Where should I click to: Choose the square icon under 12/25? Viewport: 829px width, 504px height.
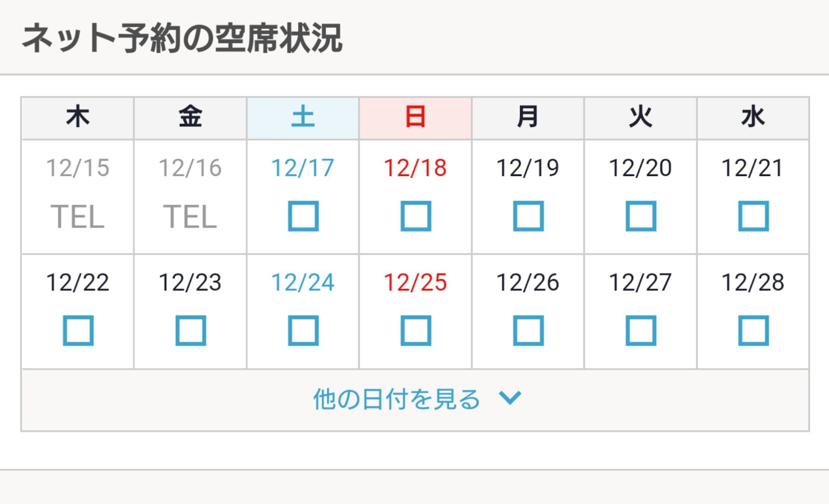tap(416, 331)
